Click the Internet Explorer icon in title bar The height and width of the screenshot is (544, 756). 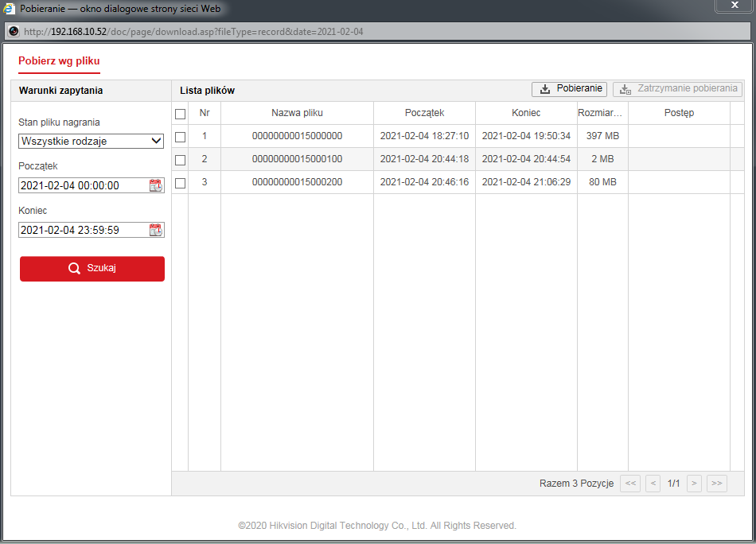(10, 8)
